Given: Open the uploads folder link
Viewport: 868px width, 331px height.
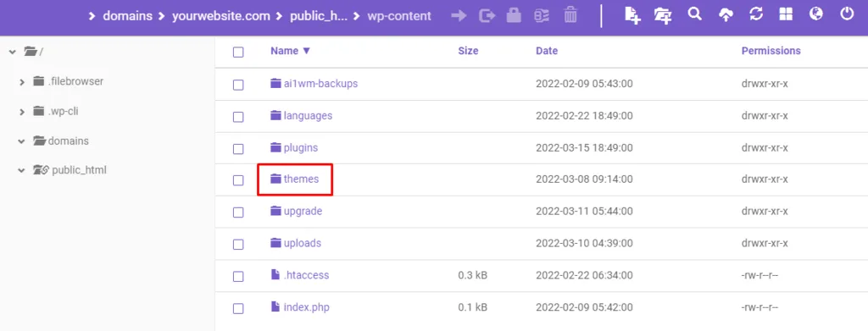Looking at the screenshot, I should tap(303, 243).
